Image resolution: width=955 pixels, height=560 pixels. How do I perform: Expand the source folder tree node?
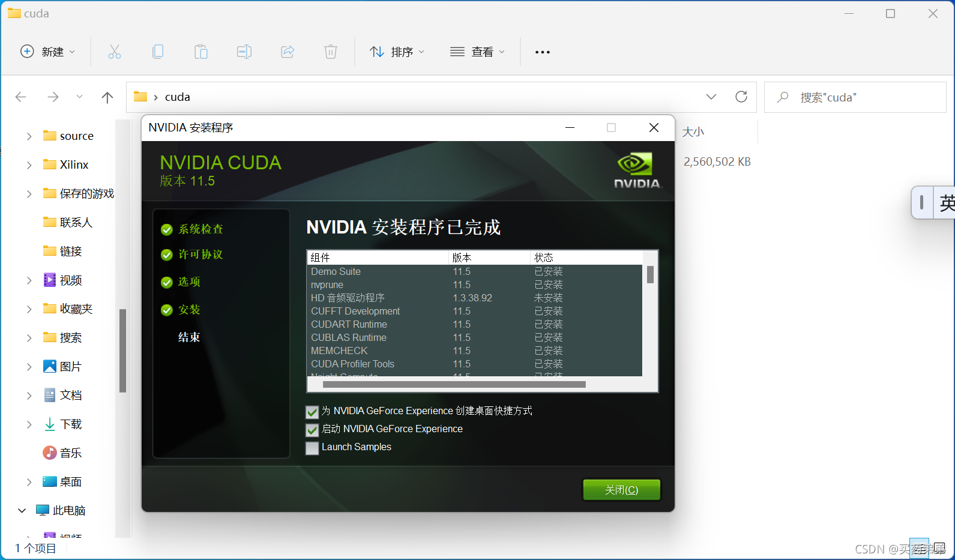point(29,136)
